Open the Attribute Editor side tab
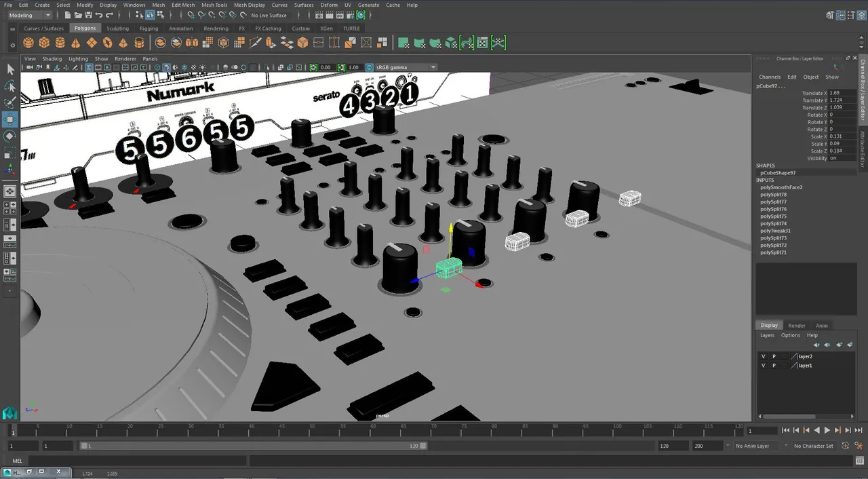 [863, 149]
